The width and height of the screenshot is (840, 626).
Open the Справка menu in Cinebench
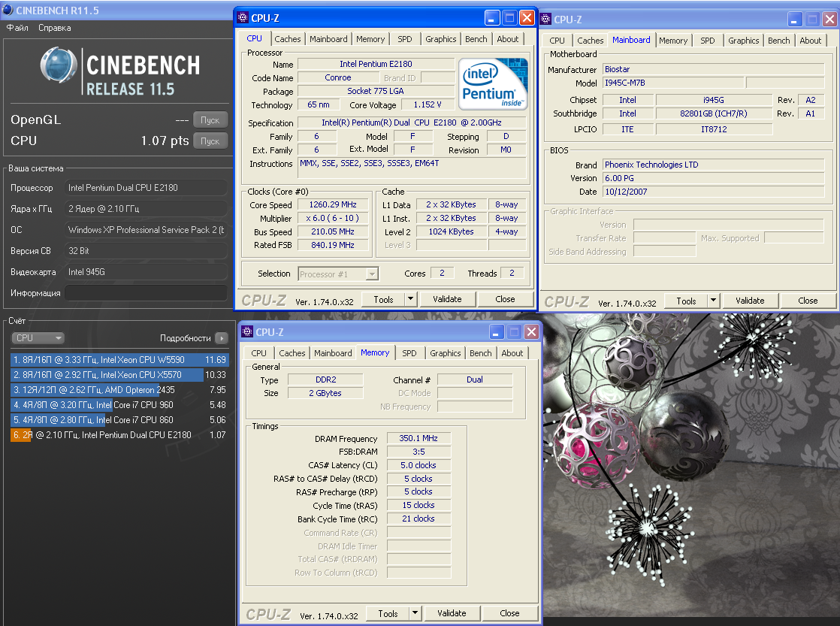click(x=55, y=28)
